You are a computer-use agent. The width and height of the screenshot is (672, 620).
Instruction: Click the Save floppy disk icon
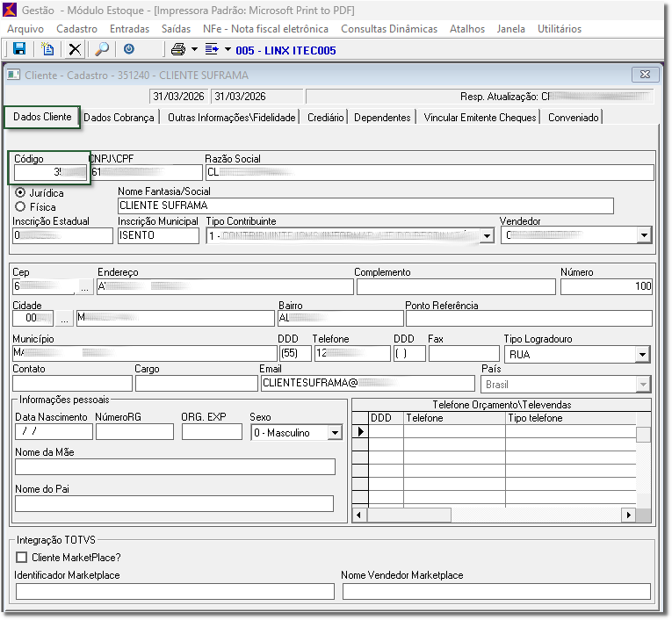click(18, 49)
